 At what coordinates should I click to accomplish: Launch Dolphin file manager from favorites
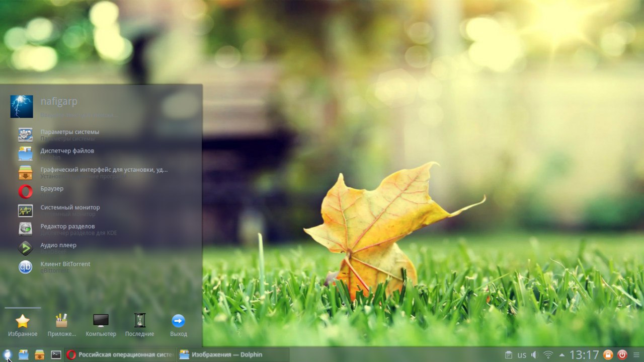tap(67, 153)
